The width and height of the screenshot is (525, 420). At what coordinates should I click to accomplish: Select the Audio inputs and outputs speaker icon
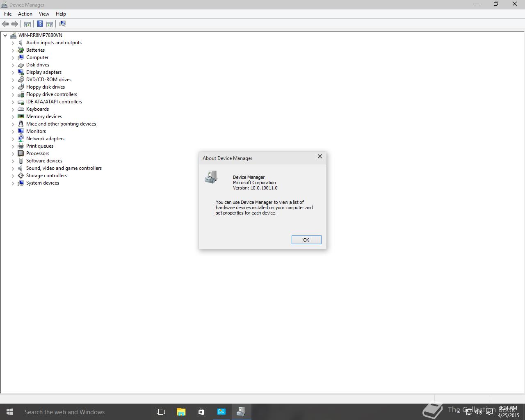pos(21,43)
